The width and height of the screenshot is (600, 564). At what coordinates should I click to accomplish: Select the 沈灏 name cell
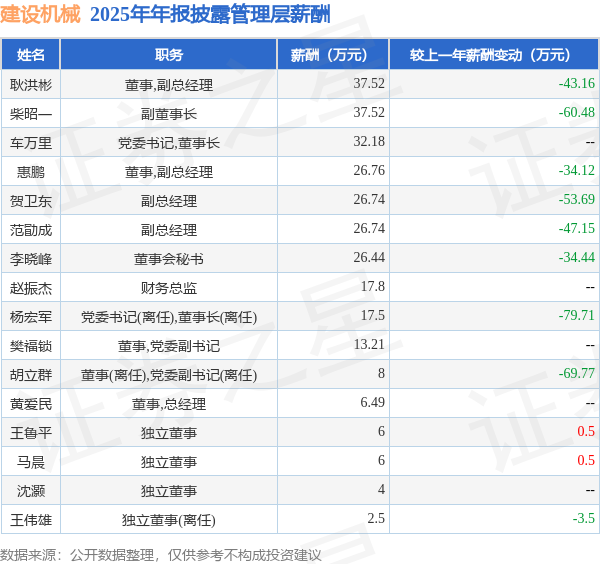[31, 491]
